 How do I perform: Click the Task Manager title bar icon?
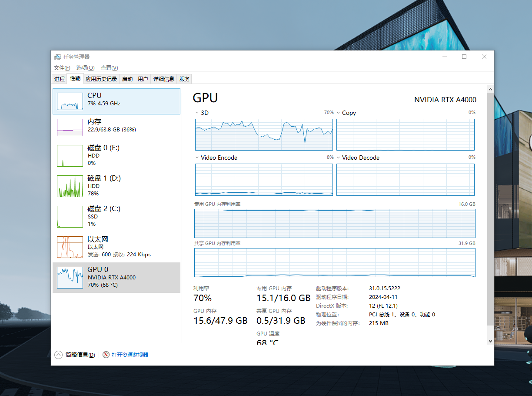pos(57,57)
